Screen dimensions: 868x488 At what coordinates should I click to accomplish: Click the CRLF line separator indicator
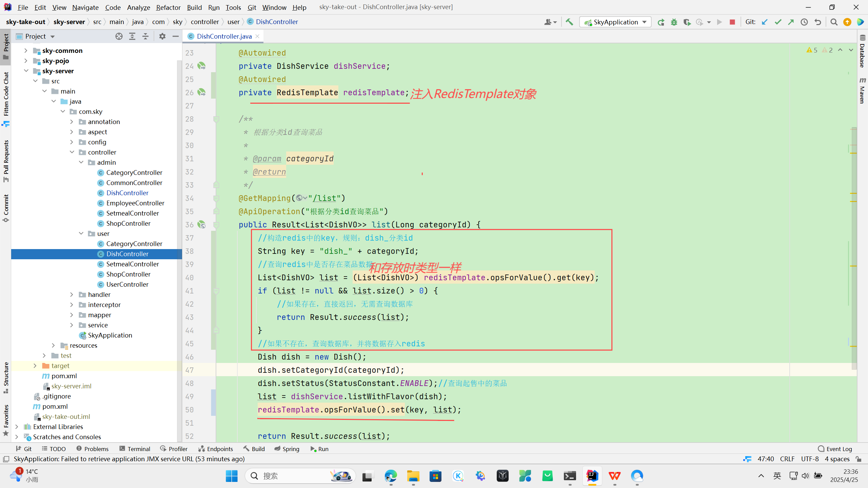click(787, 459)
